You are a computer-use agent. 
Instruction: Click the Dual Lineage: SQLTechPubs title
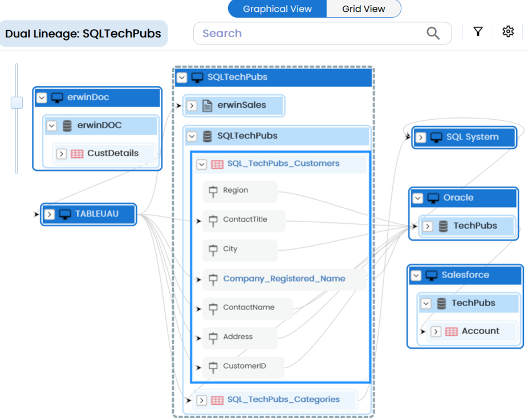pos(83,34)
